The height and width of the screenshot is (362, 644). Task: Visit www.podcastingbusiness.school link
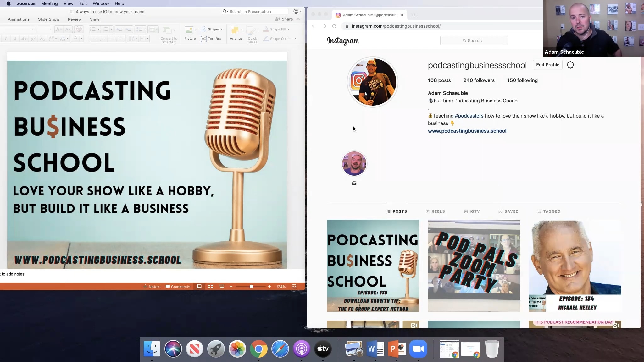pyautogui.click(x=467, y=131)
